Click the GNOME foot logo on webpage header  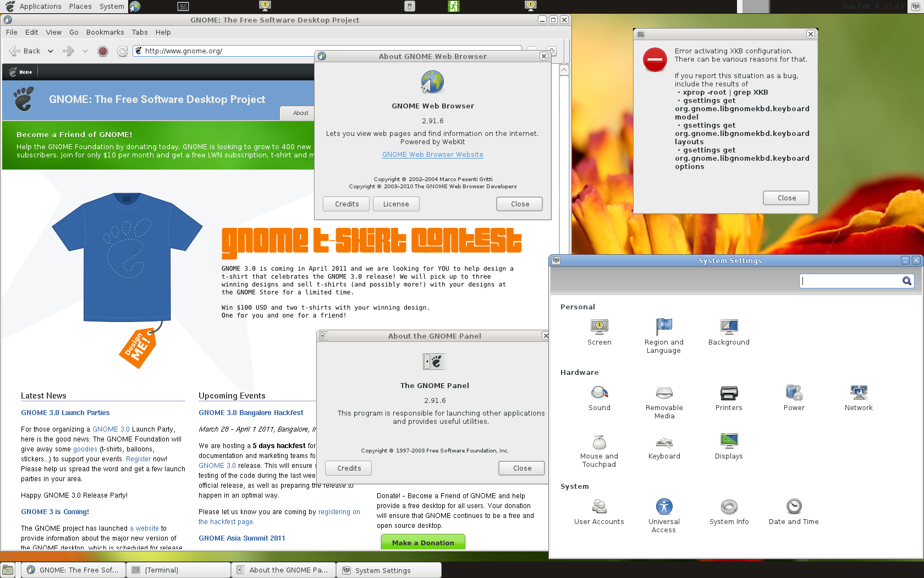24,99
